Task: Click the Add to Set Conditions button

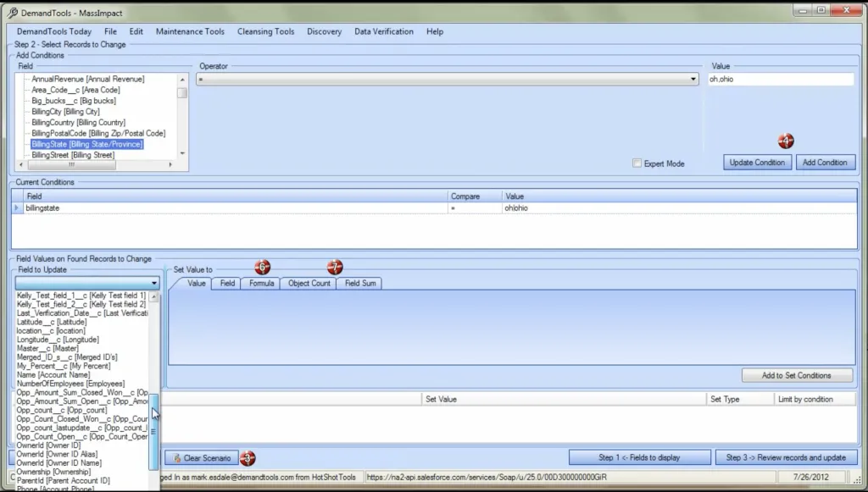Action: (x=797, y=375)
